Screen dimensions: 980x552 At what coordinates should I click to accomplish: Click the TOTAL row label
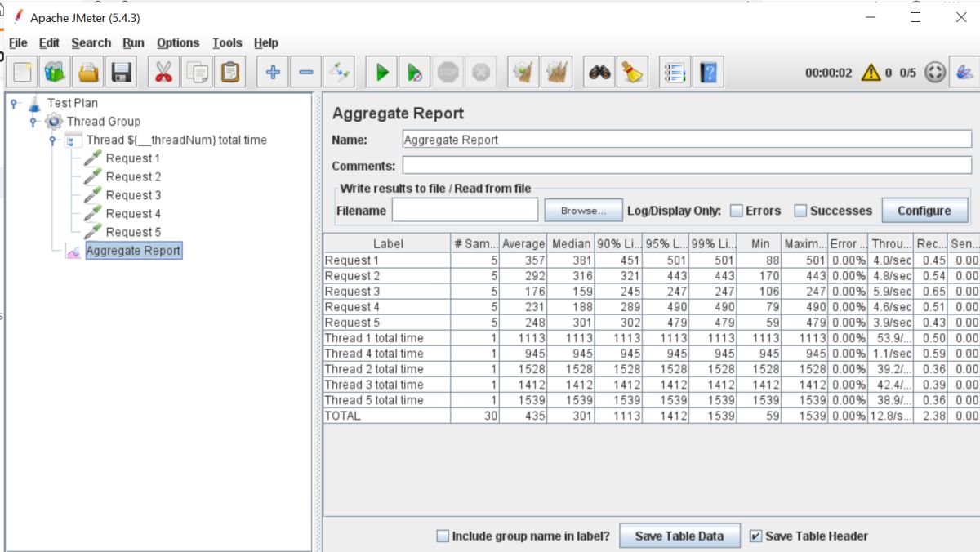pos(343,416)
